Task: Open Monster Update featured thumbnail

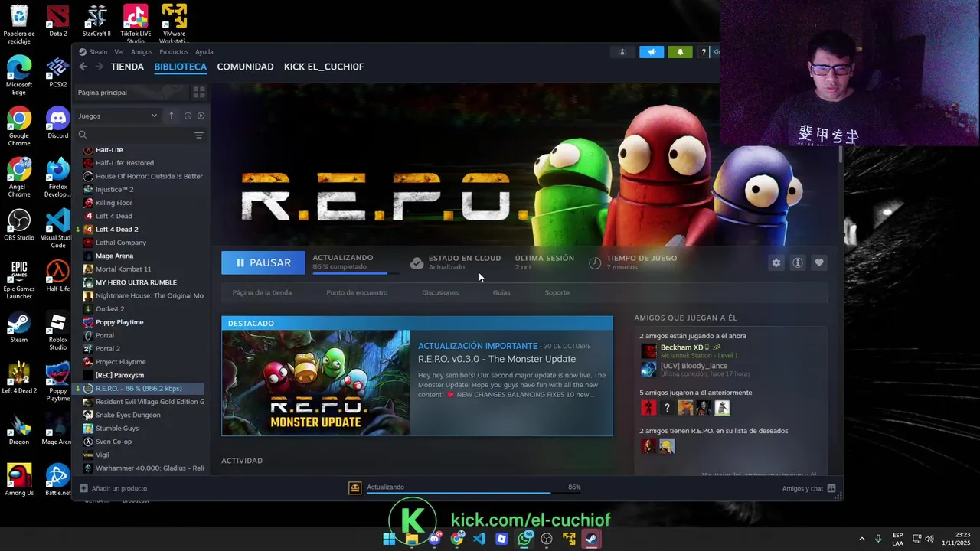Action: (x=316, y=383)
